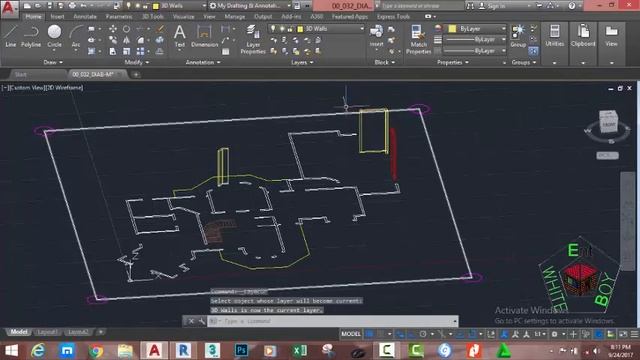
Task: Expand the Draw panel
Action: [53, 62]
